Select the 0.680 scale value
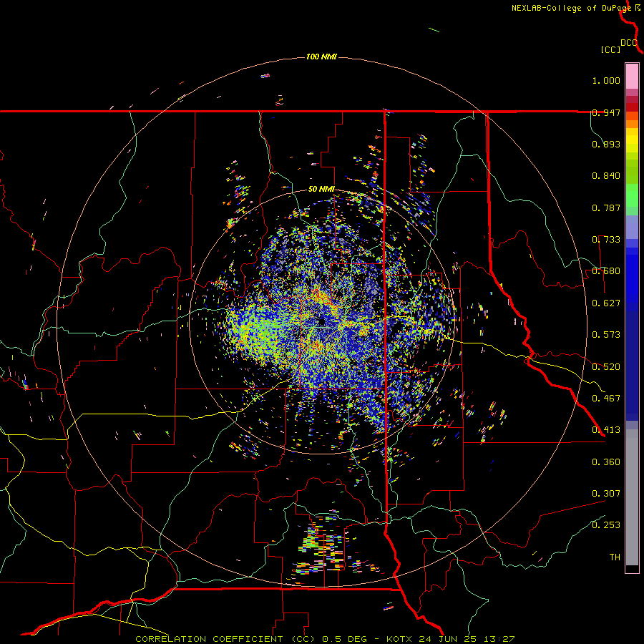The height and width of the screenshot is (644, 644). coord(606,271)
